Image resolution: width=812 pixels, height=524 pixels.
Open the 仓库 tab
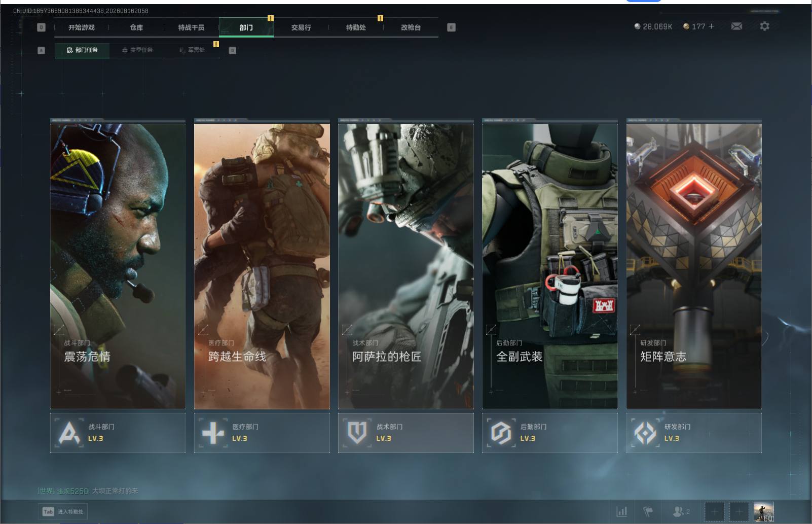coord(136,27)
